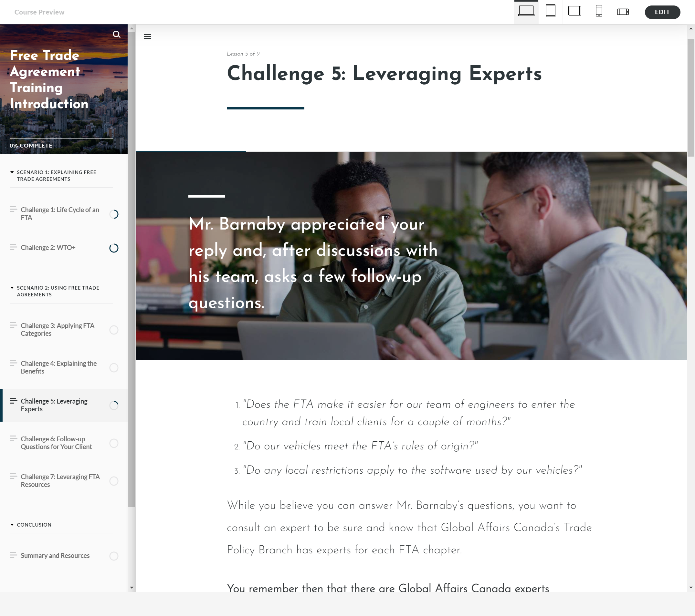The image size is (695, 616).
Task: Switch to tablet portrait preview
Action: (550, 12)
